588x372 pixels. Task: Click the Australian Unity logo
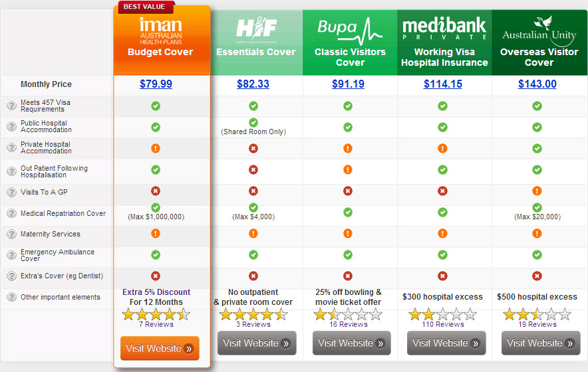point(539,29)
